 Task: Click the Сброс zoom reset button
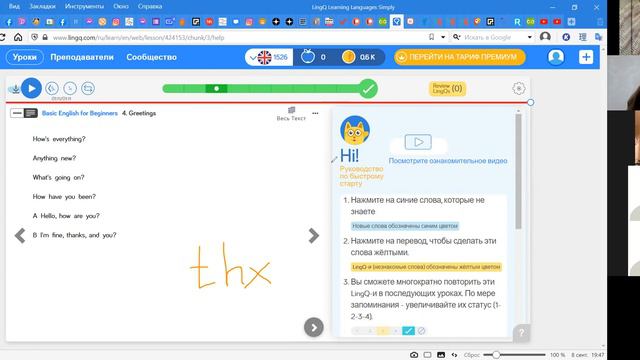tap(472, 355)
